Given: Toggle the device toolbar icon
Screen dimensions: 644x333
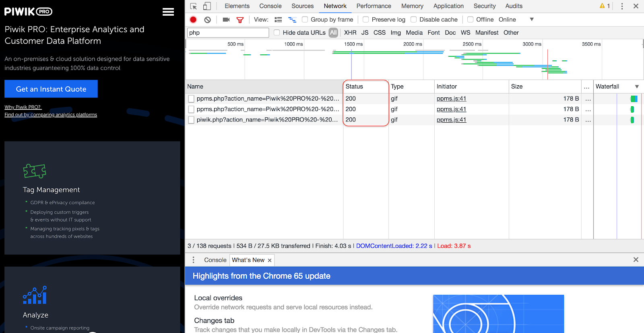Looking at the screenshot, I should coord(207,6).
